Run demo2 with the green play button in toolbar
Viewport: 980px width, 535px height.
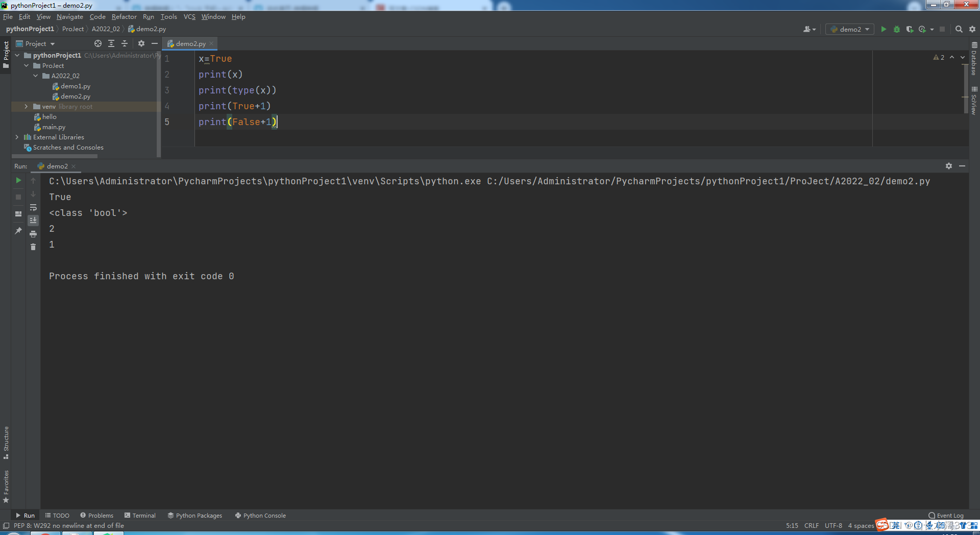[x=884, y=29]
